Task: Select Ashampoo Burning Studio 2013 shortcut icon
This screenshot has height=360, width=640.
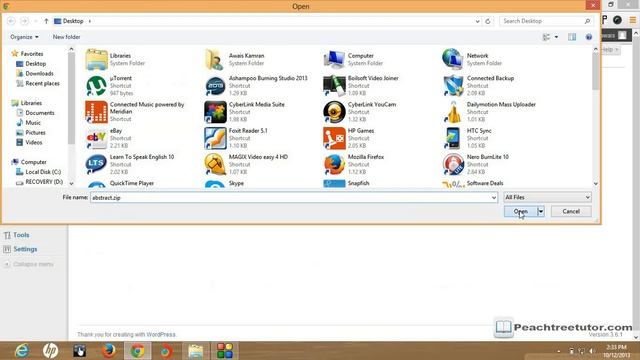Action: coord(215,86)
